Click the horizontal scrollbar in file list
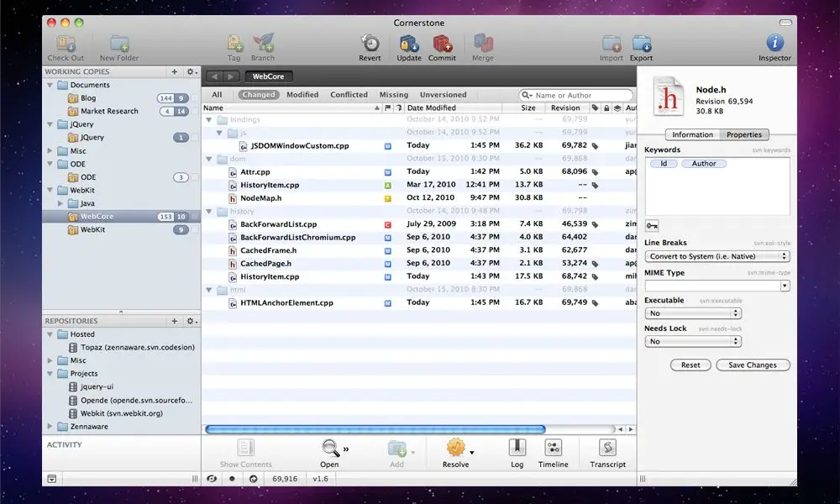 (x=375, y=429)
